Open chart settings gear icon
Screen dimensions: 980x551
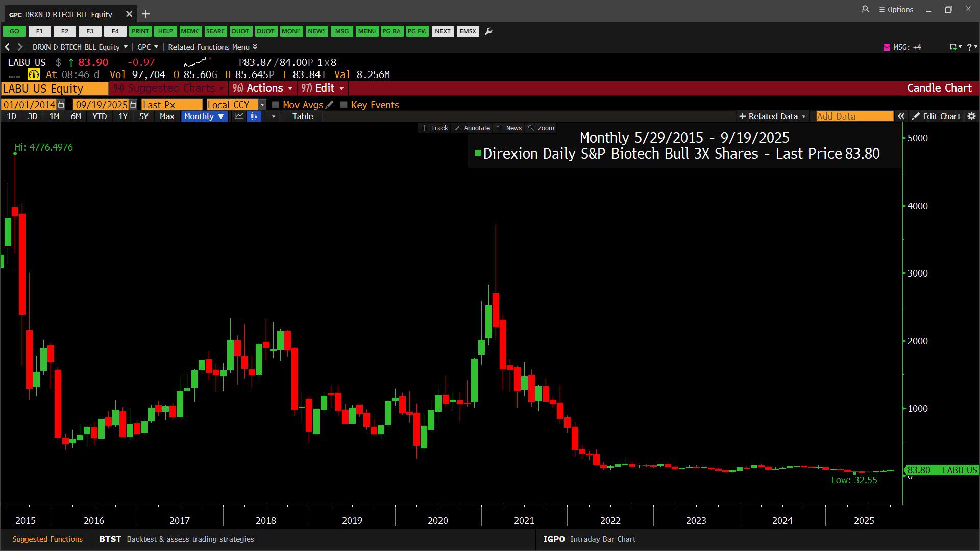point(971,116)
